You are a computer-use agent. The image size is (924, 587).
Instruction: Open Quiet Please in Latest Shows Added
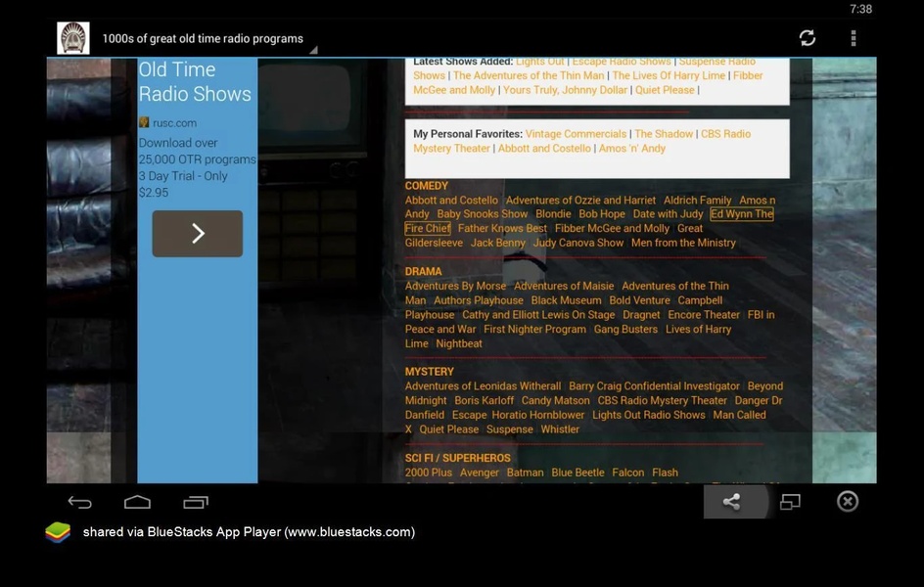coord(665,89)
